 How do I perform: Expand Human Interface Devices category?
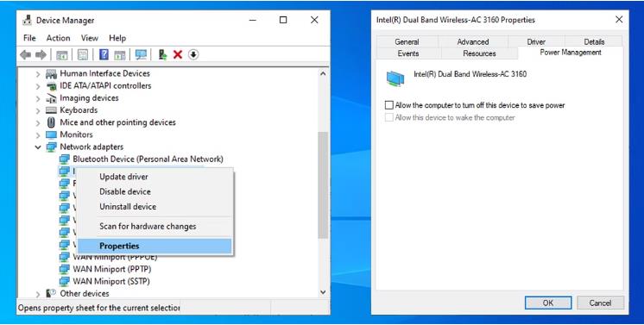pyautogui.click(x=38, y=74)
